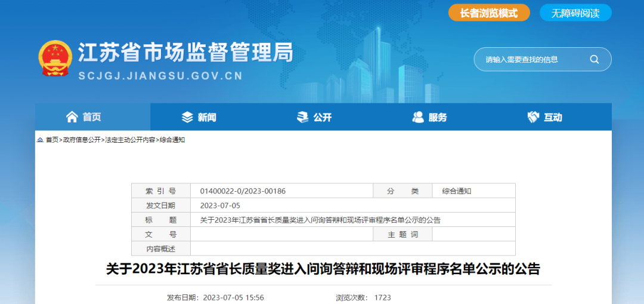Open 综合通知 breadcrumb link
The height and width of the screenshot is (304, 644).
coord(172,140)
